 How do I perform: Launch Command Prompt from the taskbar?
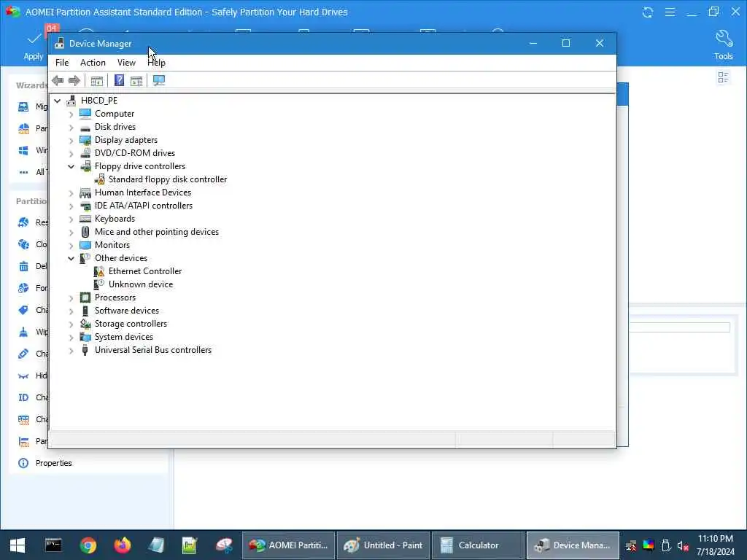coord(53,545)
